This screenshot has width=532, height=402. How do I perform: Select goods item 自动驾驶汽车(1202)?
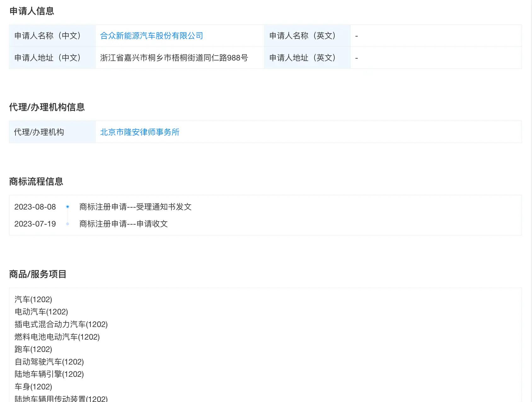(49, 362)
